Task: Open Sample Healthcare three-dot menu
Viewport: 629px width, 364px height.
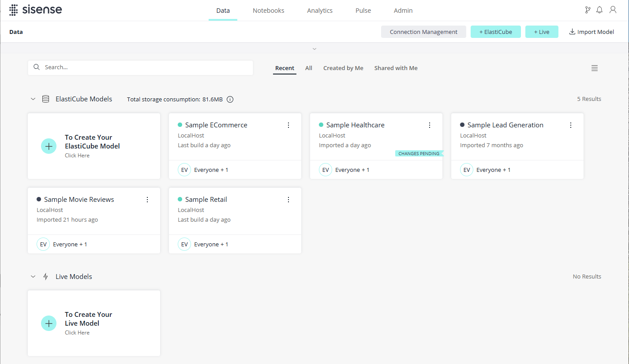Action: coord(430,125)
